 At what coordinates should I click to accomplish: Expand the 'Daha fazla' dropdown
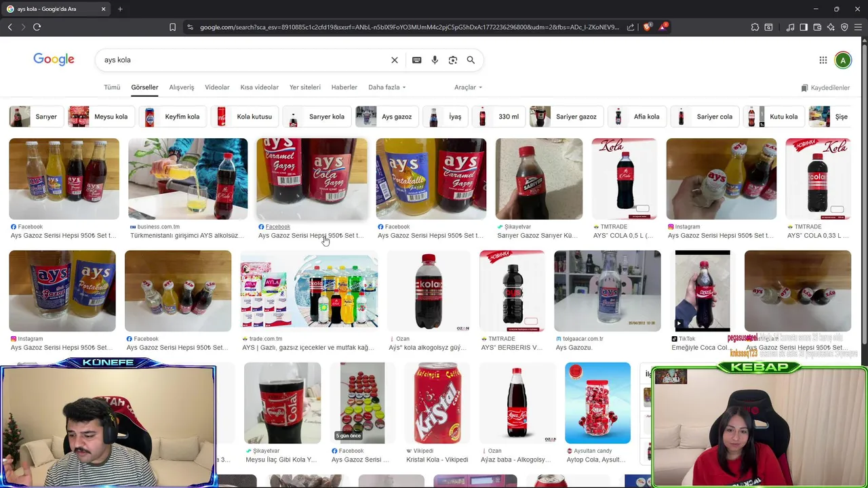[387, 87]
